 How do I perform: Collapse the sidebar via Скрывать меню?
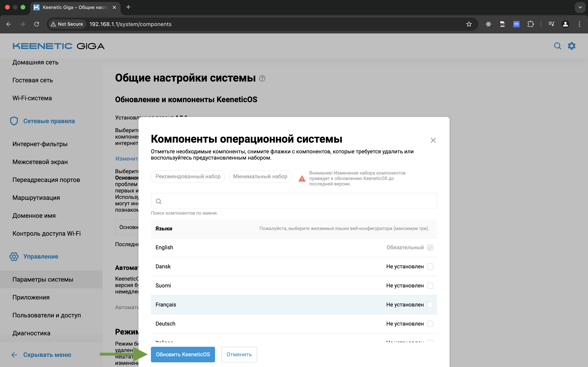(47, 355)
